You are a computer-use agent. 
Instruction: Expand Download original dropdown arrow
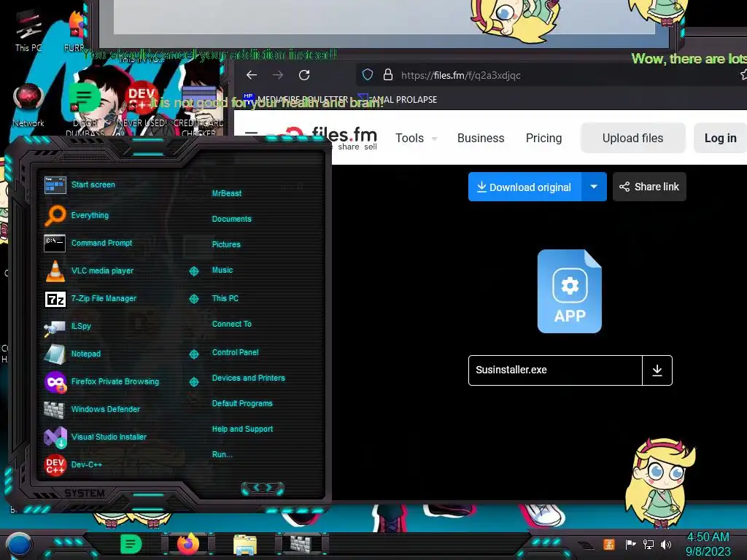[594, 187]
